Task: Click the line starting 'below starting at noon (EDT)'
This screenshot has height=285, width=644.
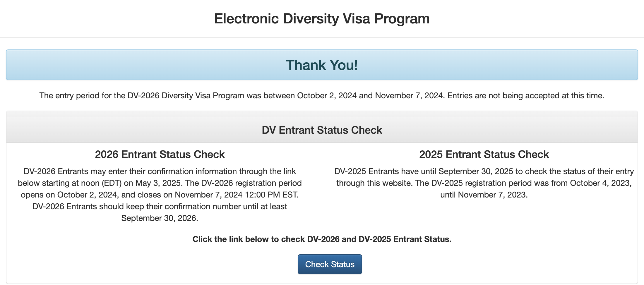Action: [x=160, y=183]
